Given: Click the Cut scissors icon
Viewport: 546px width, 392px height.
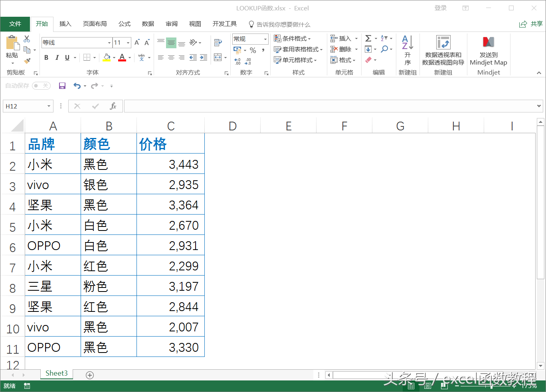Looking at the screenshot, I should click(x=27, y=39).
